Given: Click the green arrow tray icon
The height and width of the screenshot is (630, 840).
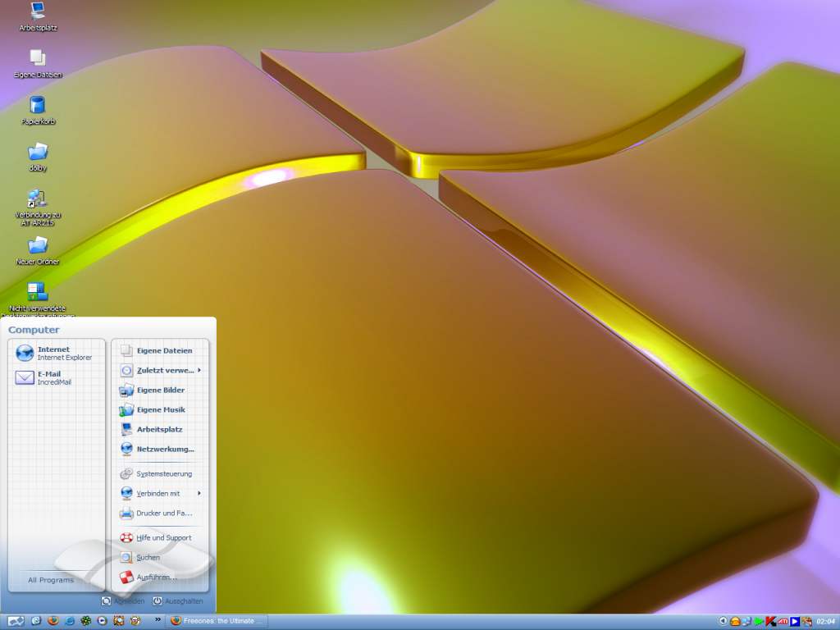Looking at the screenshot, I should [759, 622].
